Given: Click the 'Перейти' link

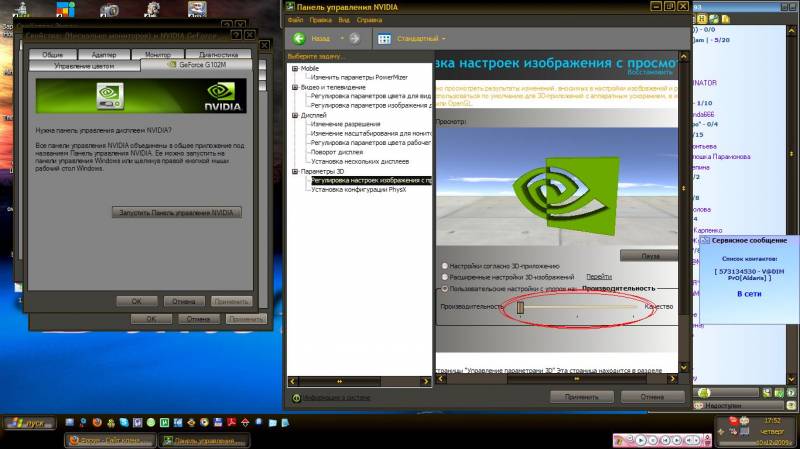Looking at the screenshot, I should tap(599, 277).
